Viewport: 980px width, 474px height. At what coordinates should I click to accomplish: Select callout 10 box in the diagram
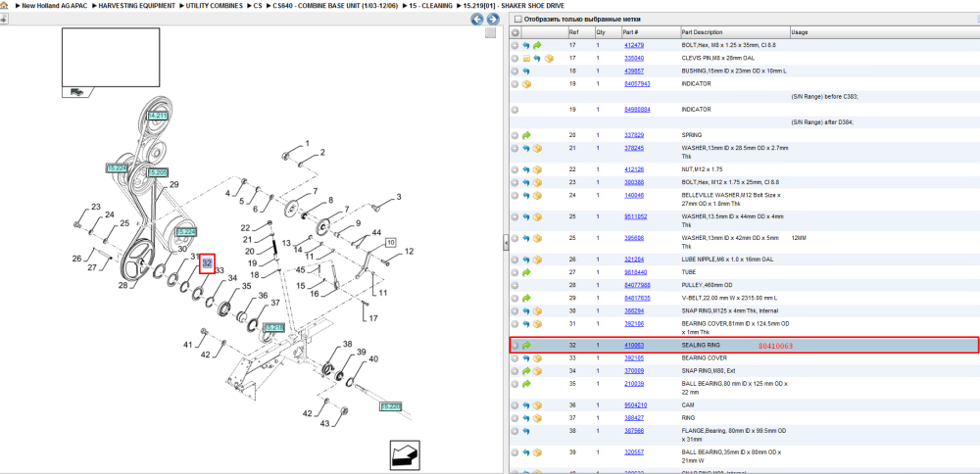point(391,242)
